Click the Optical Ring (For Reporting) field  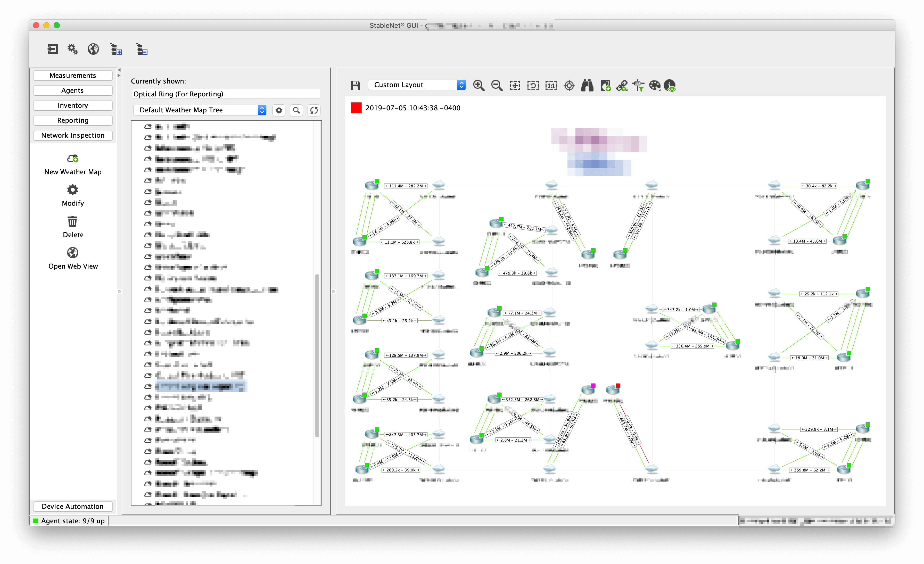tap(226, 94)
